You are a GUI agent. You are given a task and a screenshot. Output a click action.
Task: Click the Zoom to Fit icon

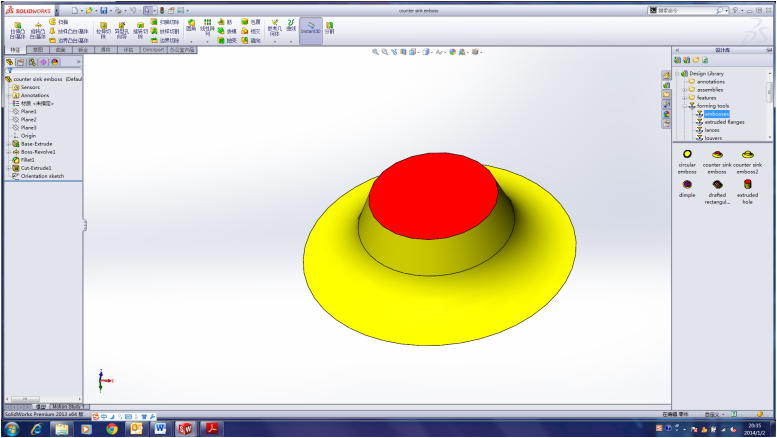tap(375, 52)
